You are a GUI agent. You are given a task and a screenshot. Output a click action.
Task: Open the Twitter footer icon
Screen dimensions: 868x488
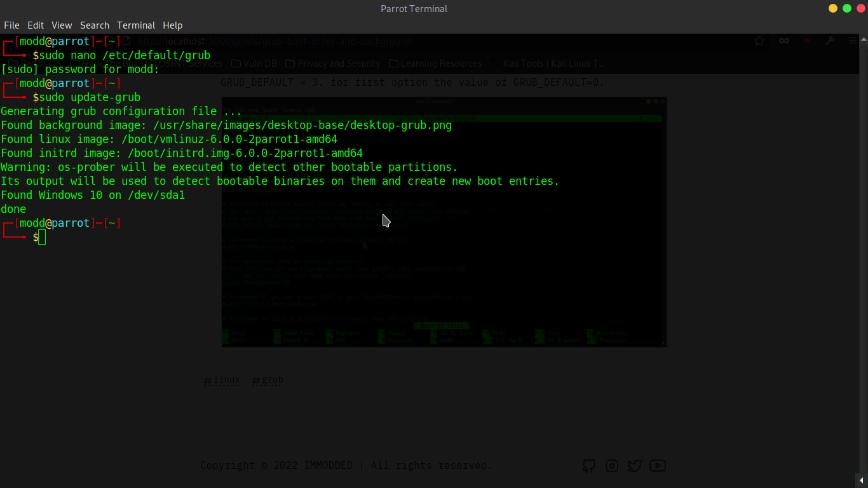[x=635, y=466]
